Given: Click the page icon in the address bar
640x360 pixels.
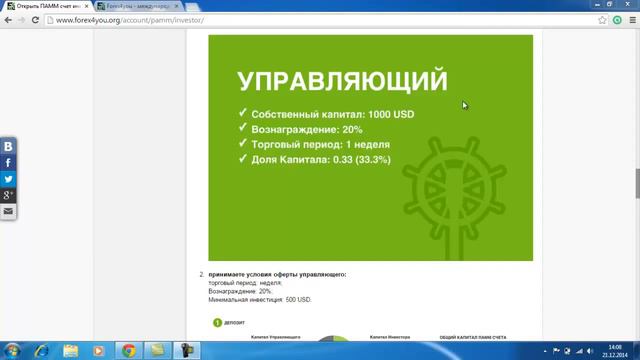Looking at the screenshot, I should coord(50,20).
